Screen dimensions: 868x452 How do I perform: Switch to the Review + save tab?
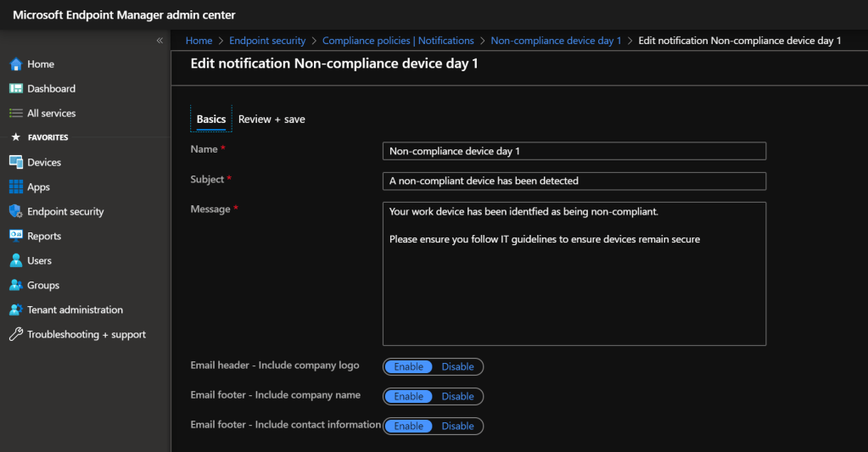coord(272,120)
